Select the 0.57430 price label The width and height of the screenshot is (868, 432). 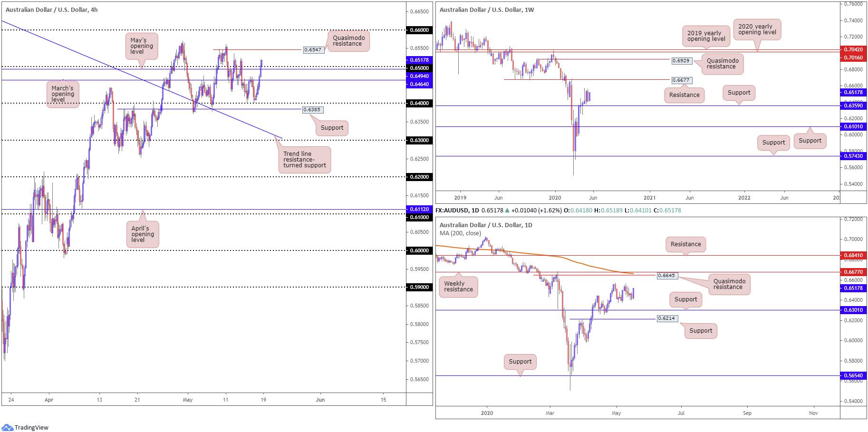click(x=853, y=156)
